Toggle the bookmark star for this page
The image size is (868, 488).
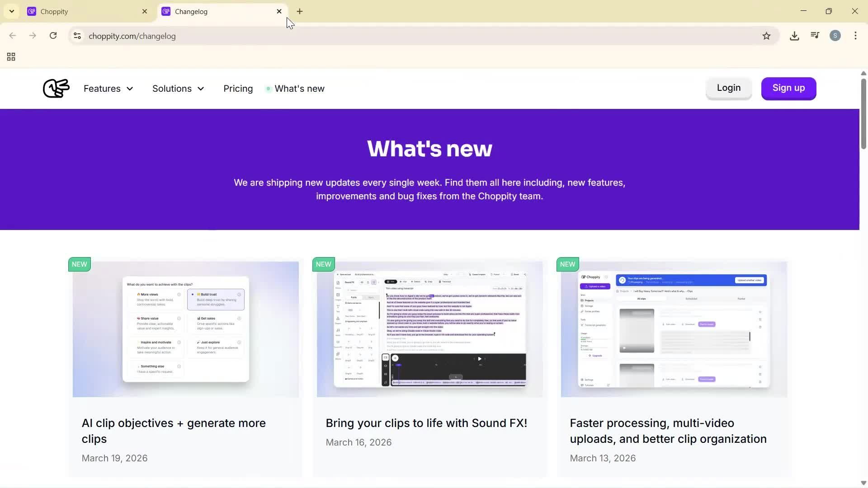click(x=767, y=36)
